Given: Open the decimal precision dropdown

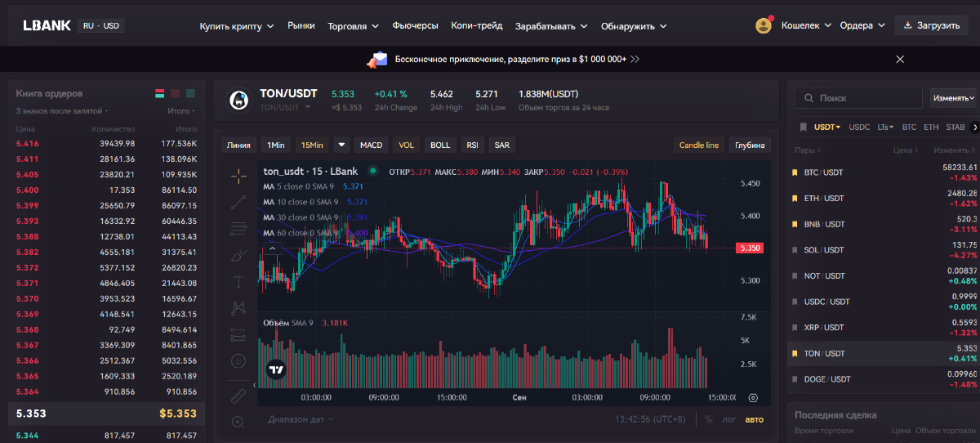Looking at the screenshot, I should (x=62, y=110).
